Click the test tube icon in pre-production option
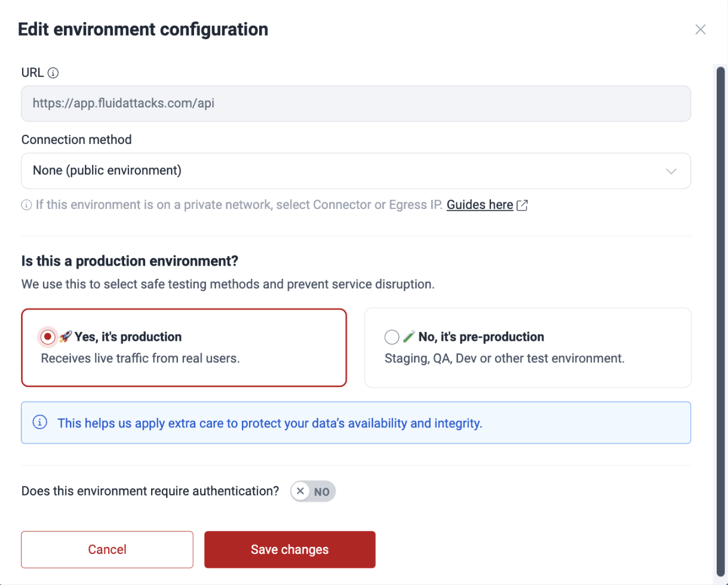The image size is (728, 585). point(409,337)
